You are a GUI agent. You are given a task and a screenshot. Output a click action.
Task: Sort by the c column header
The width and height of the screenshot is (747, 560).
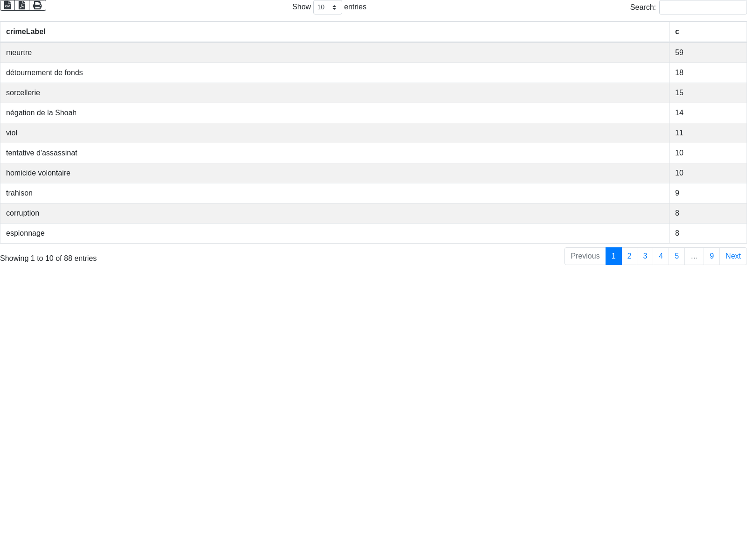(x=677, y=32)
